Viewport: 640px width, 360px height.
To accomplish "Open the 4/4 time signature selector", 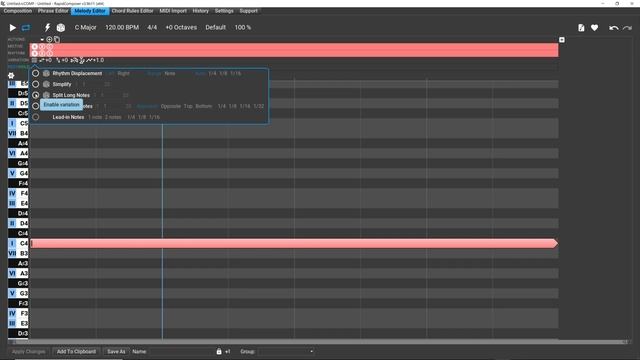I will tap(152, 27).
